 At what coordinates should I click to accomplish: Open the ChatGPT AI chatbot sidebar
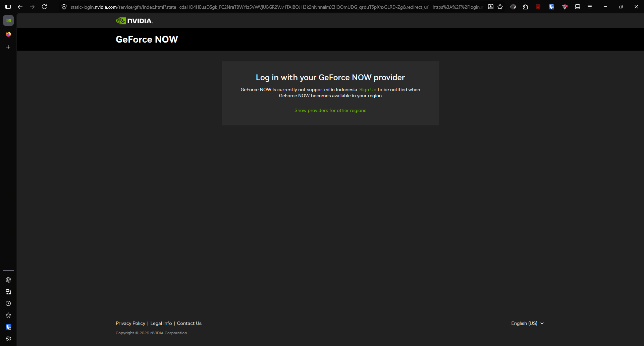tap(8, 280)
